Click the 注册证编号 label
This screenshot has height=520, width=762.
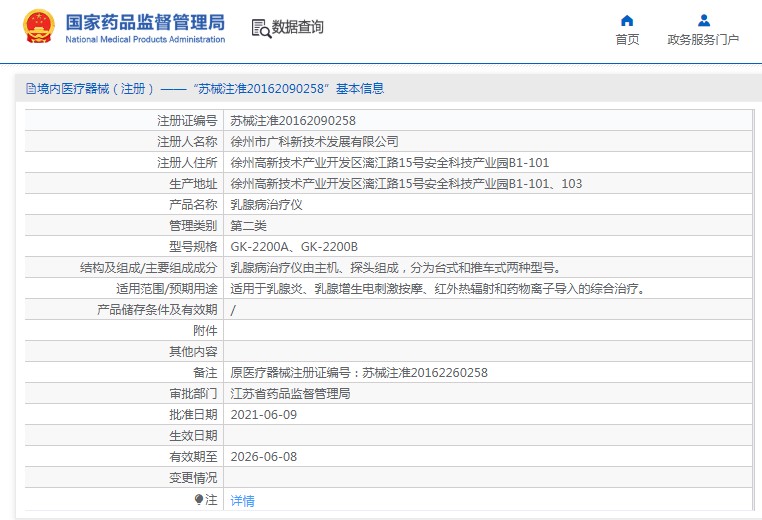pos(187,121)
